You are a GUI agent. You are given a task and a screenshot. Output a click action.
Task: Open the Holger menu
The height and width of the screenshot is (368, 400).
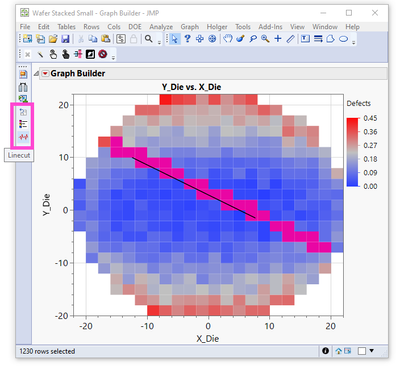(217, 27)
